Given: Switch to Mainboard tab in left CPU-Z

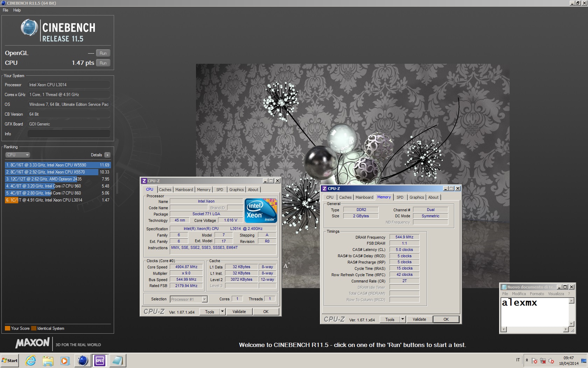Looking at the screenshot, I should click(x=184, y=190).
